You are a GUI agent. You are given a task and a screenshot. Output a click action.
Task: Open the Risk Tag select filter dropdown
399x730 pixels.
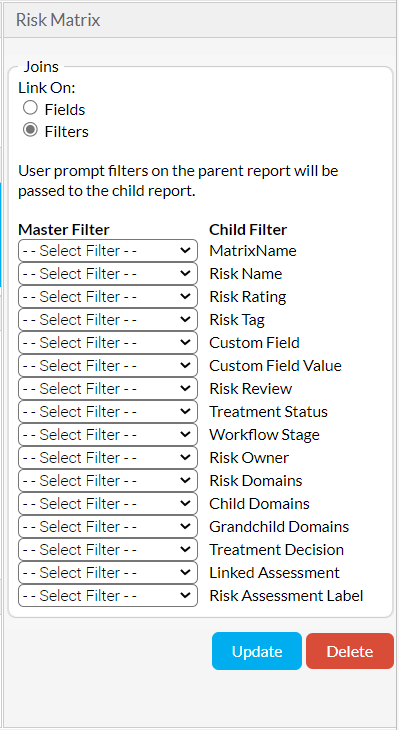pos(108,319)
